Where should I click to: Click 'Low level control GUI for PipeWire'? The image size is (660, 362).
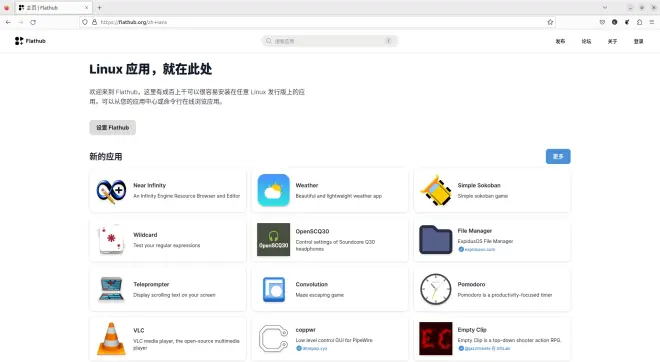[x=334, y=340]
